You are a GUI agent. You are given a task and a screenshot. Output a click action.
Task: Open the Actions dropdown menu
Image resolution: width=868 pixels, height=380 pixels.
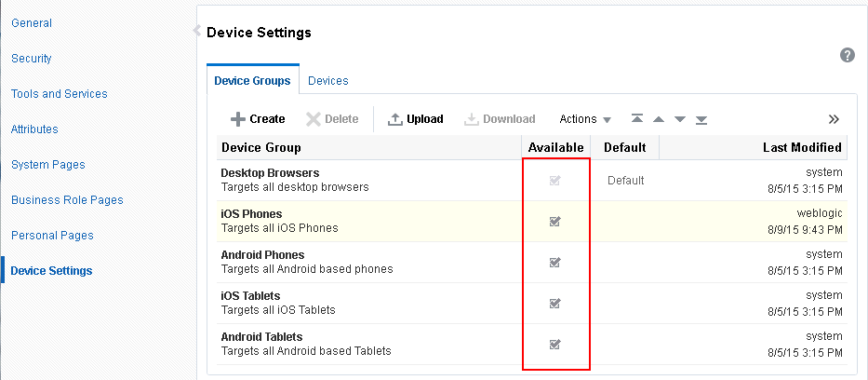tap(585, 119)
